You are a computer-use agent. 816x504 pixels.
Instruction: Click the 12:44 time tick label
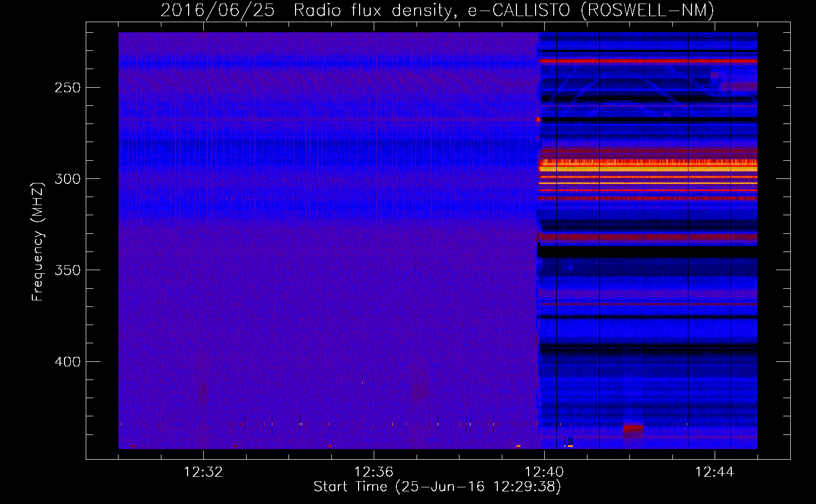pos(715,472)
